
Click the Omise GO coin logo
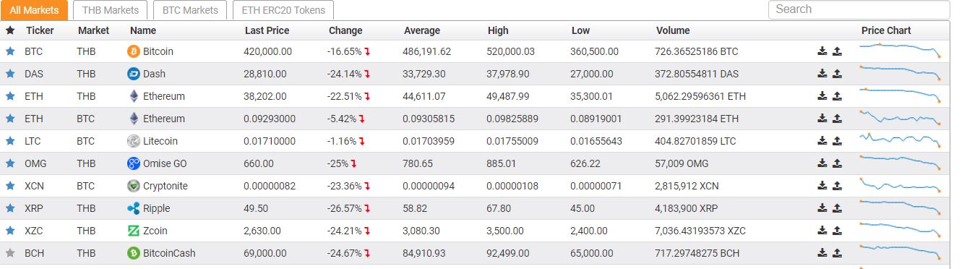tap(133, 163)
